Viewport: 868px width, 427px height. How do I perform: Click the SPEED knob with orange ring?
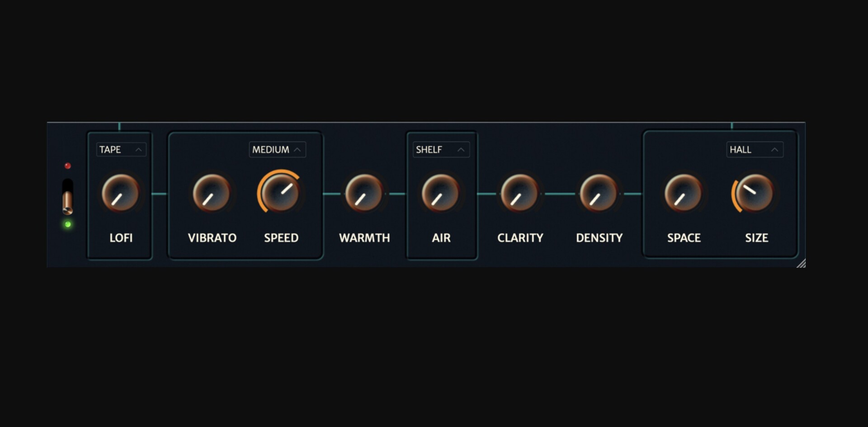click(x=280, y=192)
